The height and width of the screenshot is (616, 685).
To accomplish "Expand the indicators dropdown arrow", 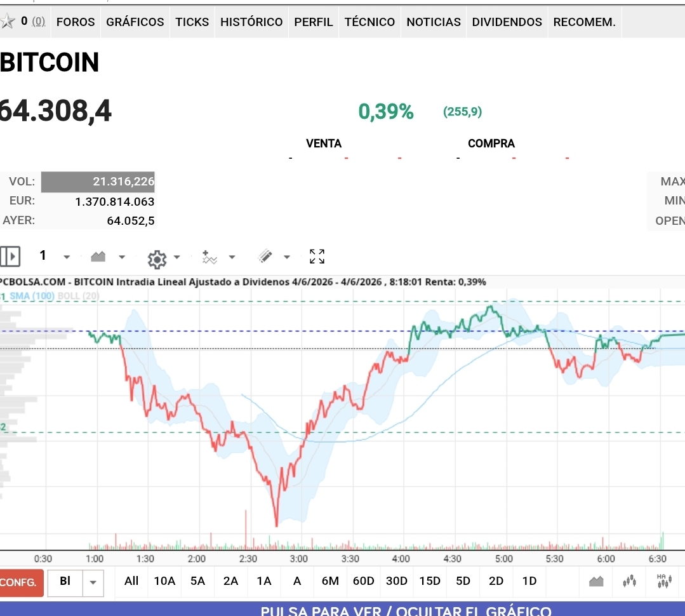I will pyautogui.click(x=232, y=257).
